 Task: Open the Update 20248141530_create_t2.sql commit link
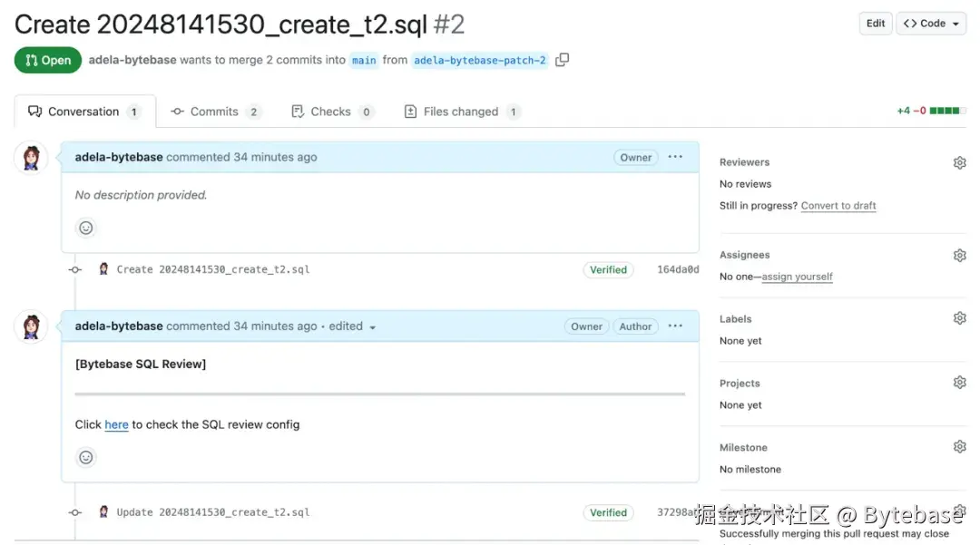[x=213, y=512]
